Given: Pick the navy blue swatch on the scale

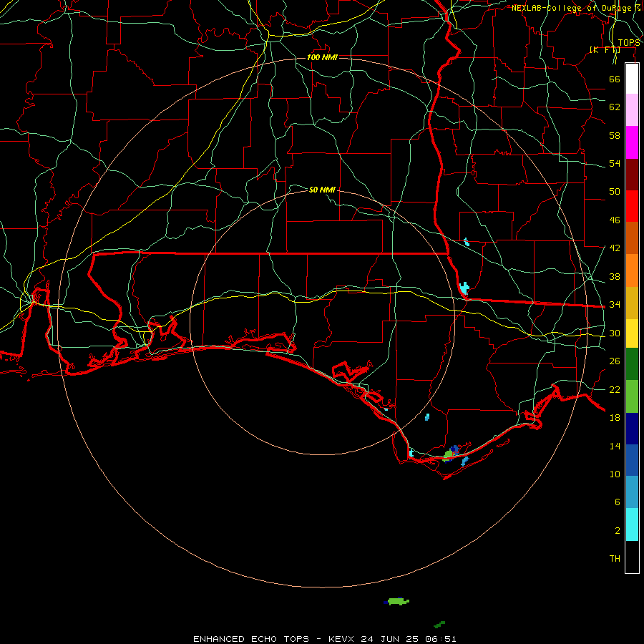Looking at the screenshot, I should click(632, 429).
